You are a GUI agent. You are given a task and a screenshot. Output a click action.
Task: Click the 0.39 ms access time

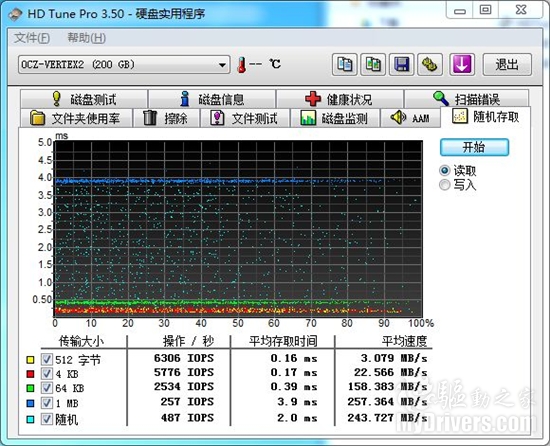coord(294,387)
